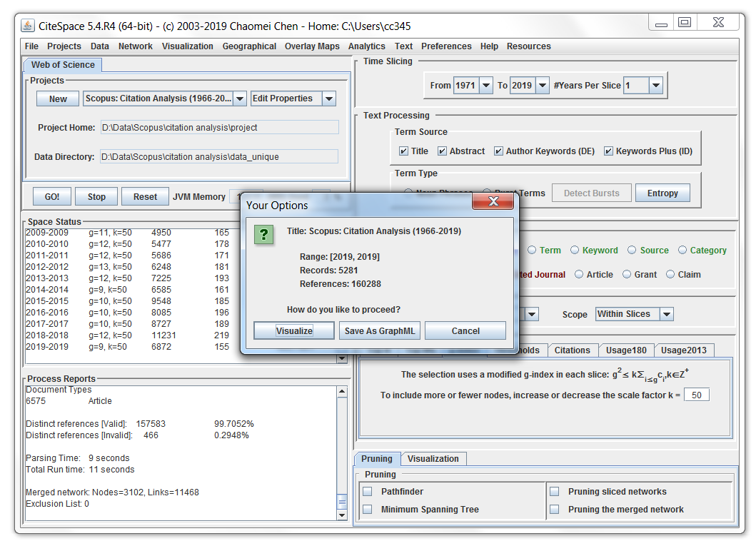Select the Source node type radio button
Image resolution: width=756 pixels, height=551 pixels.
point(632,250)
